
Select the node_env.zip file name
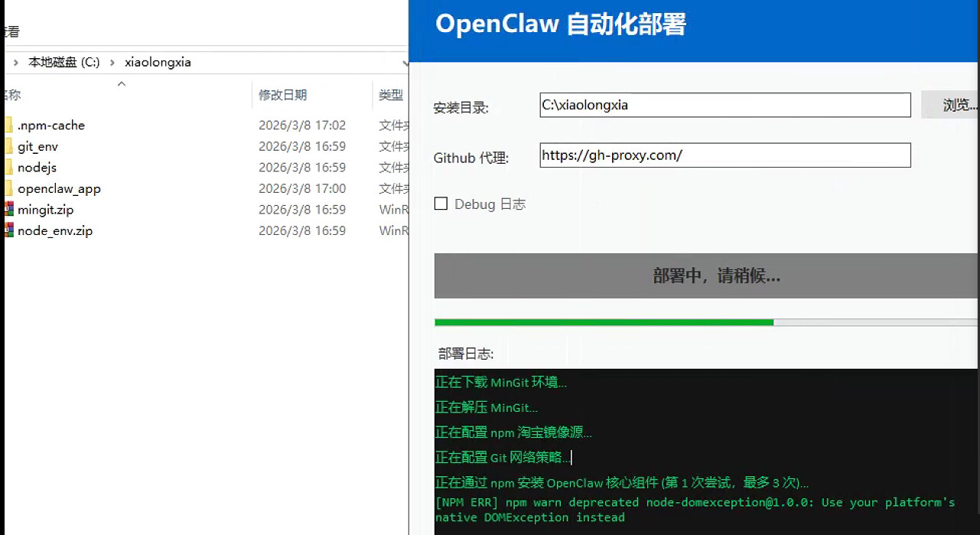(x=55, y=230)
